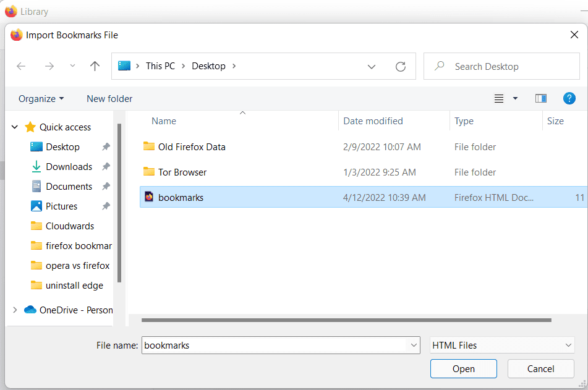Click the Firefox HTML Doc... type cell

(494, 198)
